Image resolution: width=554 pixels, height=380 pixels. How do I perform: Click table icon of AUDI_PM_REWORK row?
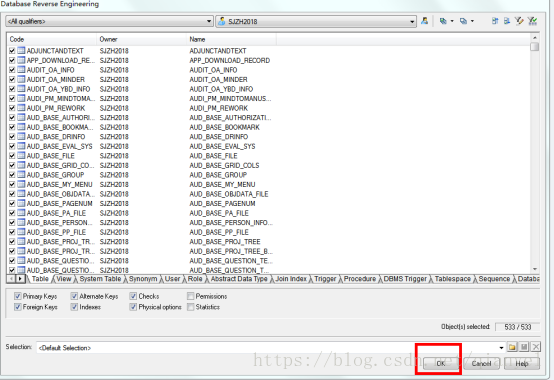(x=21, y=108)
